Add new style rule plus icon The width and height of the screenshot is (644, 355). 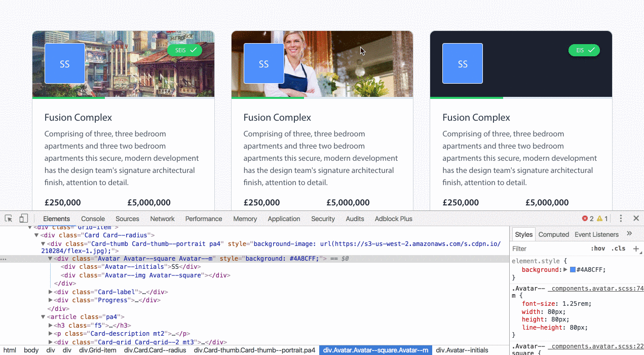pos(636,248)
